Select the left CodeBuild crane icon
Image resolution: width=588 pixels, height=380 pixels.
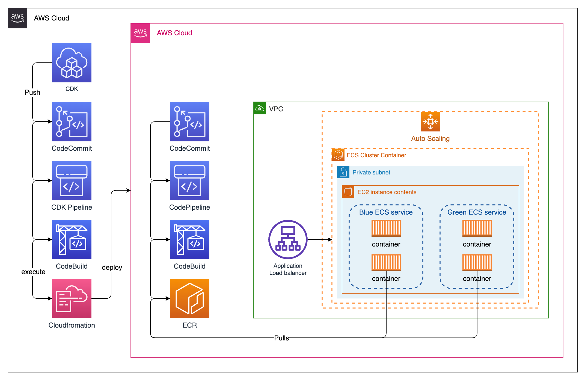coord(72,239)
